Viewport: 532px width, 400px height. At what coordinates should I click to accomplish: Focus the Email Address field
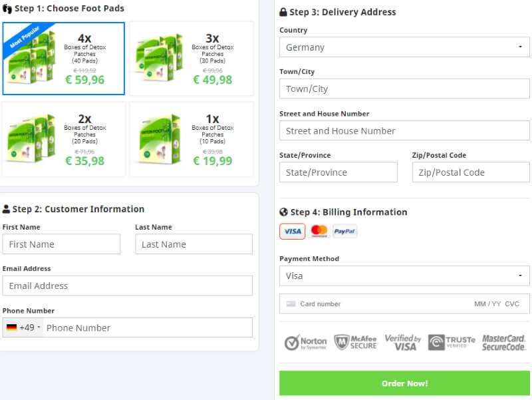point(128,286)
